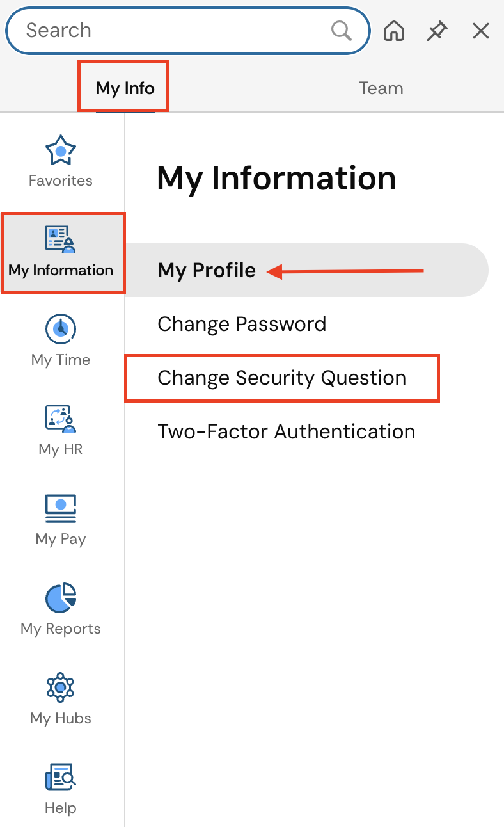
Task: Select the My Time clock icon
Action: (x=61, y=329)
